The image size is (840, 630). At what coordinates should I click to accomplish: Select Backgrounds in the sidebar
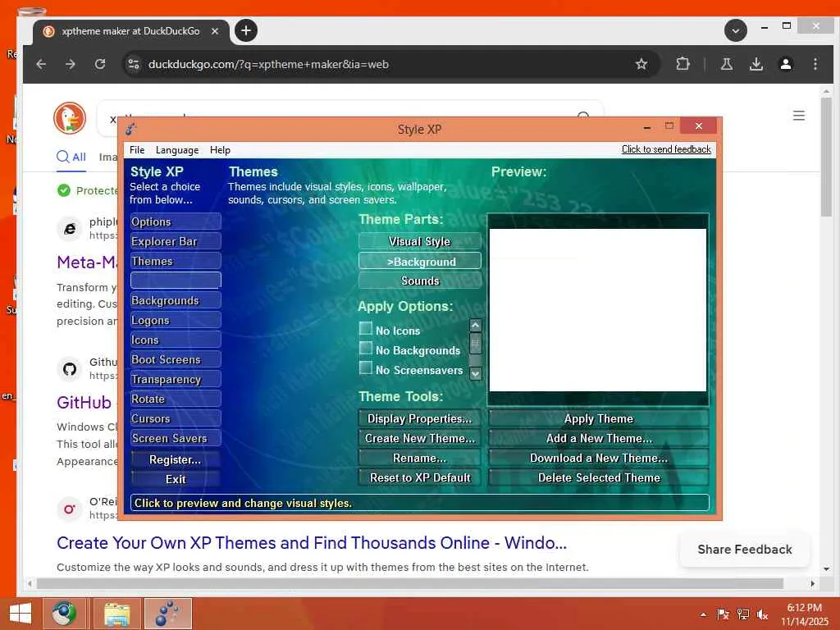click(x=176, y=300)
